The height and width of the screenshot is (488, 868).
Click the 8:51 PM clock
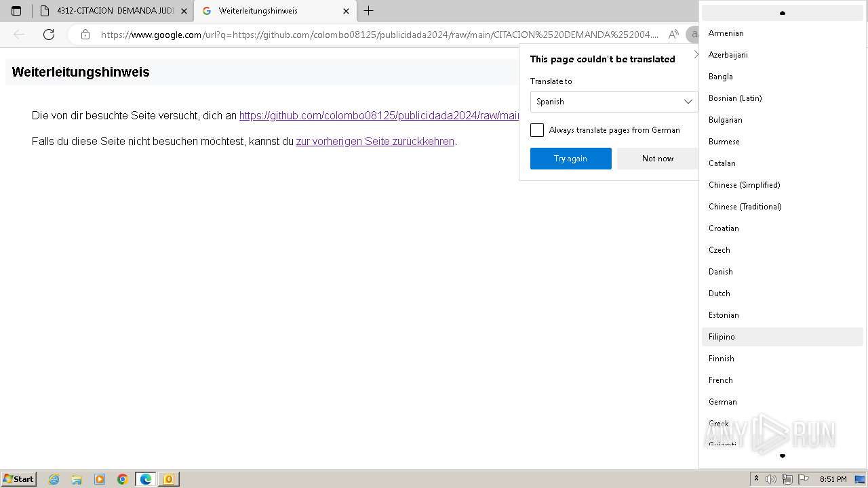pos(833,479)
